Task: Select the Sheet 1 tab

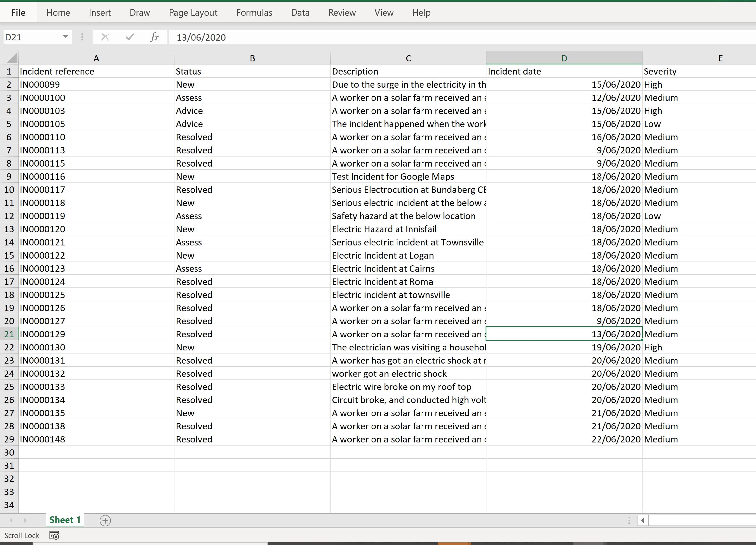Action: coord(65,520)
